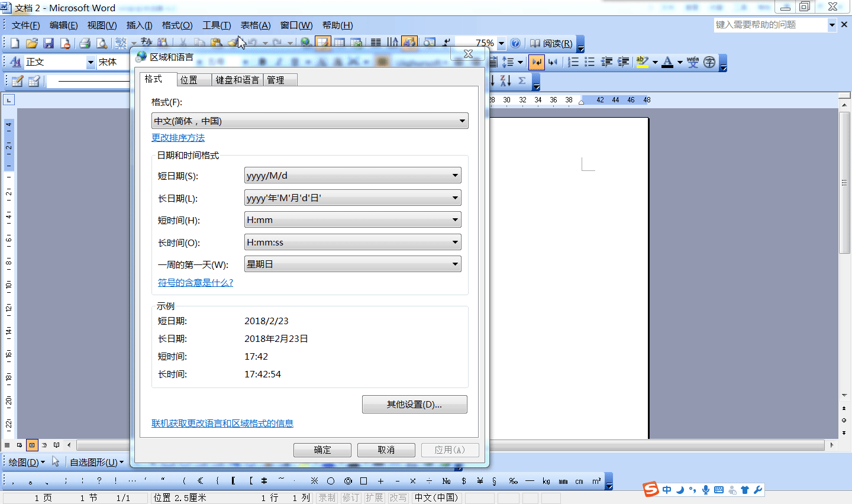Switch to the 位置 tab

(x=194, y=80)
